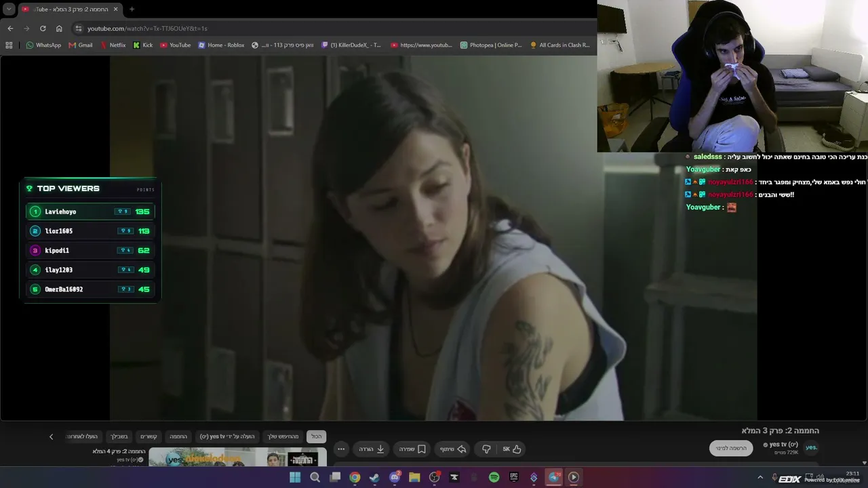Select the החממה filter chip
Image resolution: width=868 pixels, height=488 pixels.
click(x=178, y=436)
